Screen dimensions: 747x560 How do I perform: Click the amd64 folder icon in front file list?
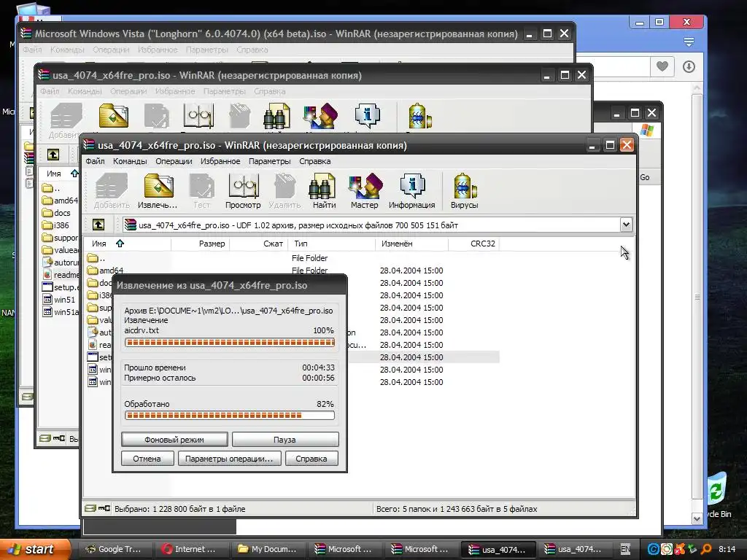[x=93, y=271]
